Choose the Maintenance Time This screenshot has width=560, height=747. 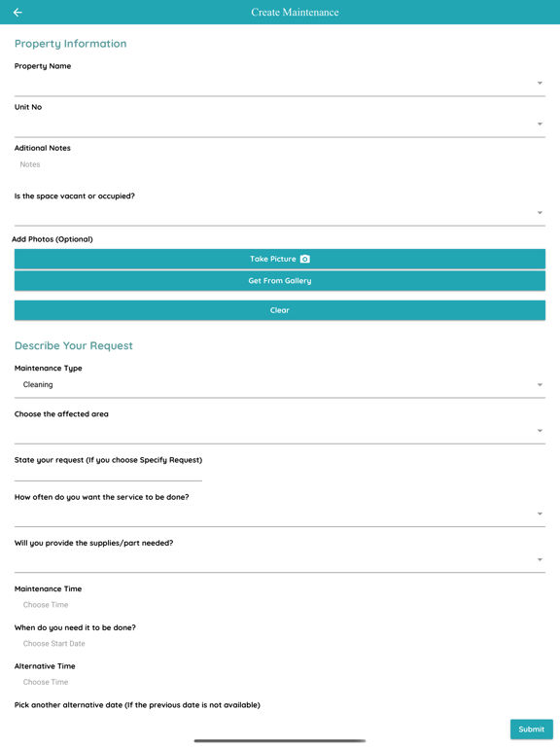[46, 605]
